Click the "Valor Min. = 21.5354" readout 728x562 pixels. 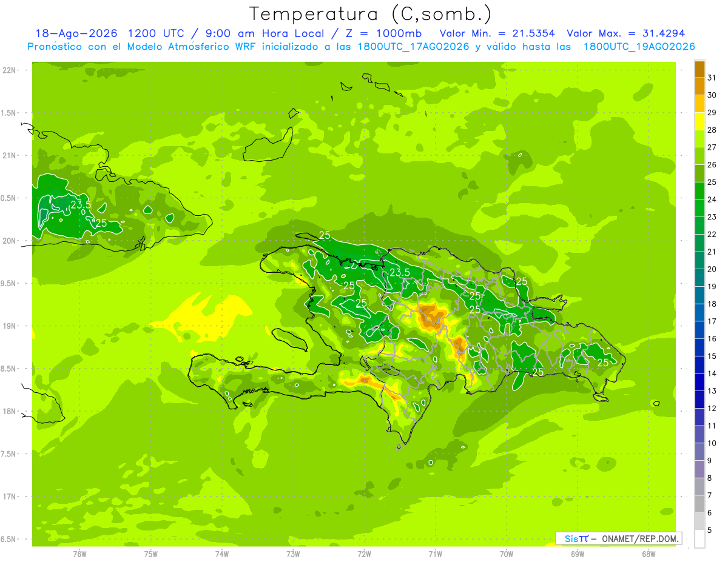[497, 33]
